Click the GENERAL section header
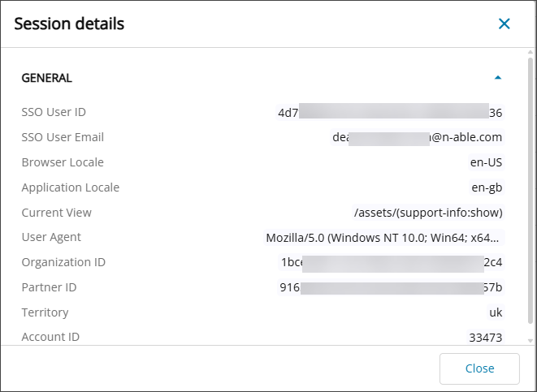Screen dimensions: 537x392 (47, 78)
